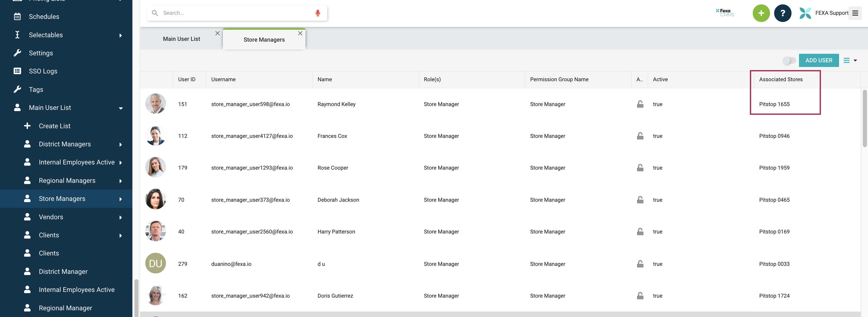Click the sidebar's vertical scrollbar
This screenshot has width=868, height=317.
click(x=136, y=298)
